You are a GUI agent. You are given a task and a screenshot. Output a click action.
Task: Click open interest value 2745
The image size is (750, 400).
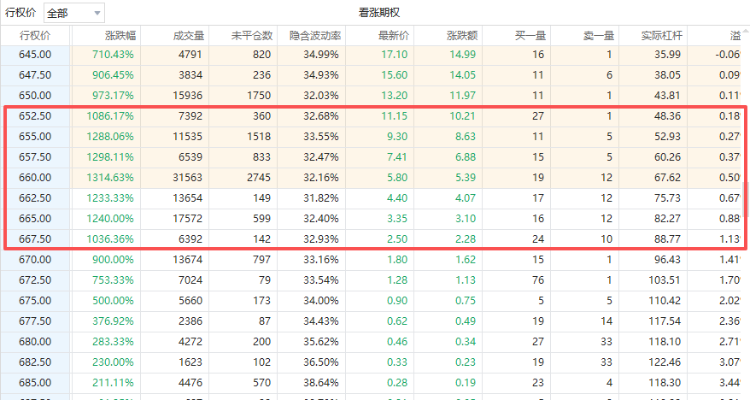259,178
